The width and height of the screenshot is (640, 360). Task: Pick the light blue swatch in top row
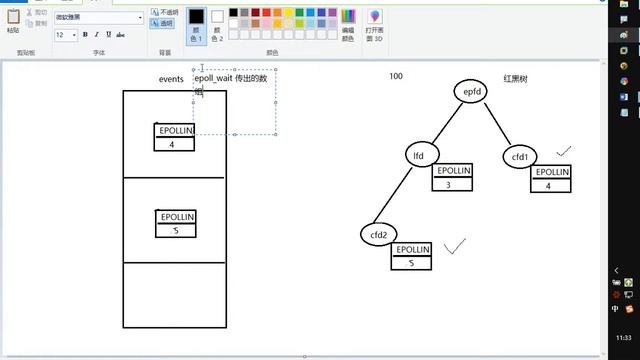click(x=310, y=13)
